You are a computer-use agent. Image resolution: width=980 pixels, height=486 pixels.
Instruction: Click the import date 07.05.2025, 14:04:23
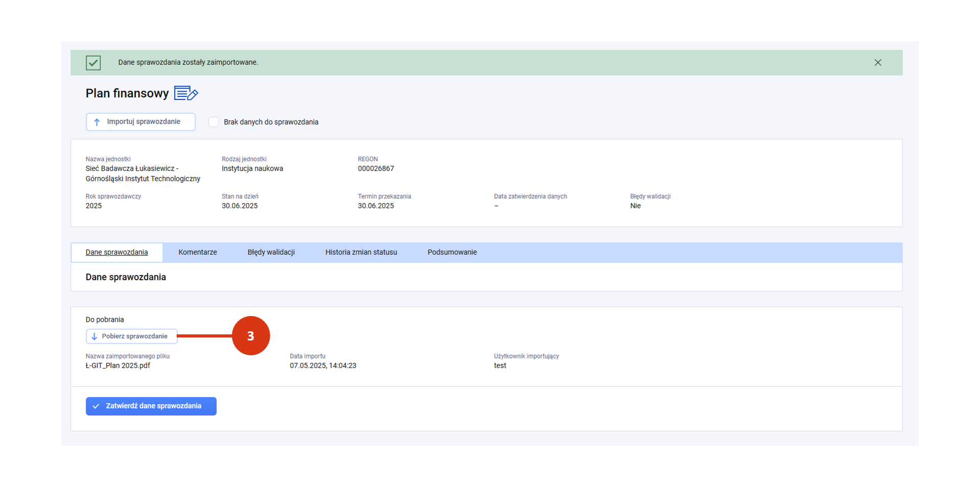[323, 366]
